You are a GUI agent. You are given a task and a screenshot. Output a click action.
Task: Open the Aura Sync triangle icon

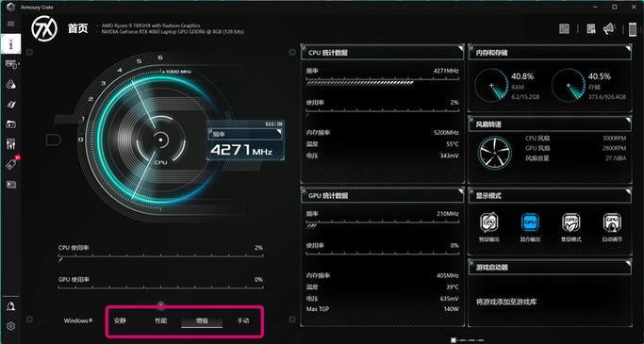pyautogui.click(x=11, y=85)
